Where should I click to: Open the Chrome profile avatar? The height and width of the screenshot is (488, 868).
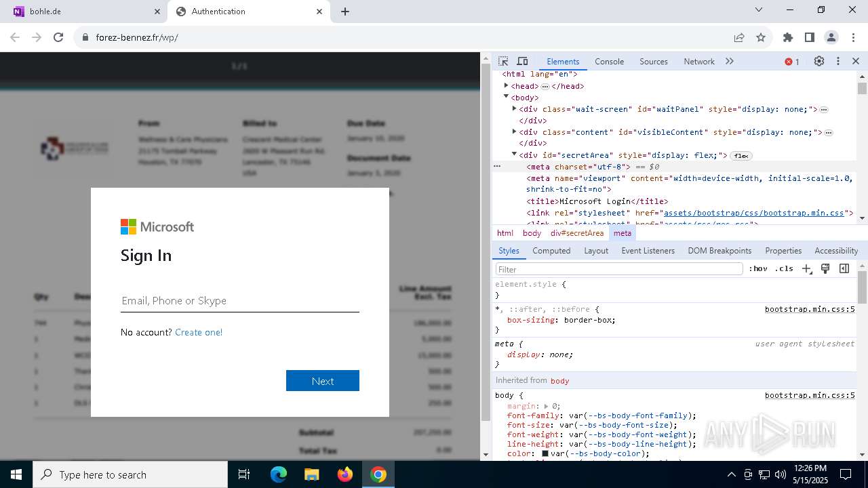pyautogui.click(x=831, y=37)
